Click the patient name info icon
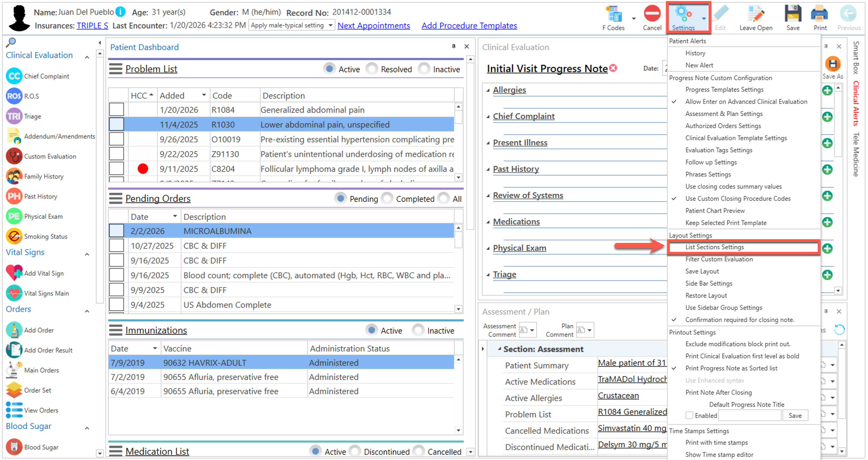The image size is (868, 460). (x=120, y=12)
